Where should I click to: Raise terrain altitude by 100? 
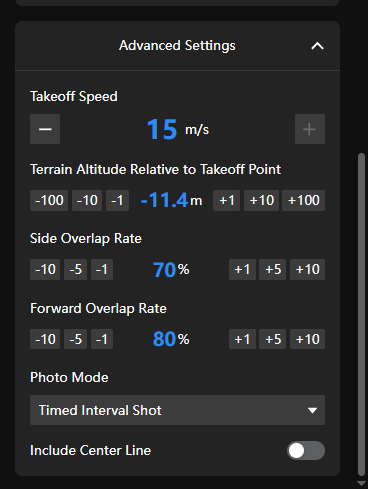coord(303,200)
